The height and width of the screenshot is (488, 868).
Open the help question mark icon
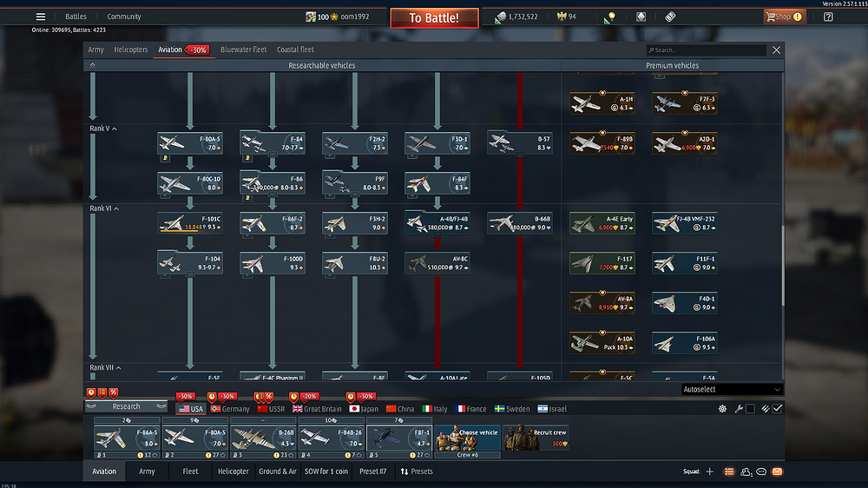tap(828, 17)
